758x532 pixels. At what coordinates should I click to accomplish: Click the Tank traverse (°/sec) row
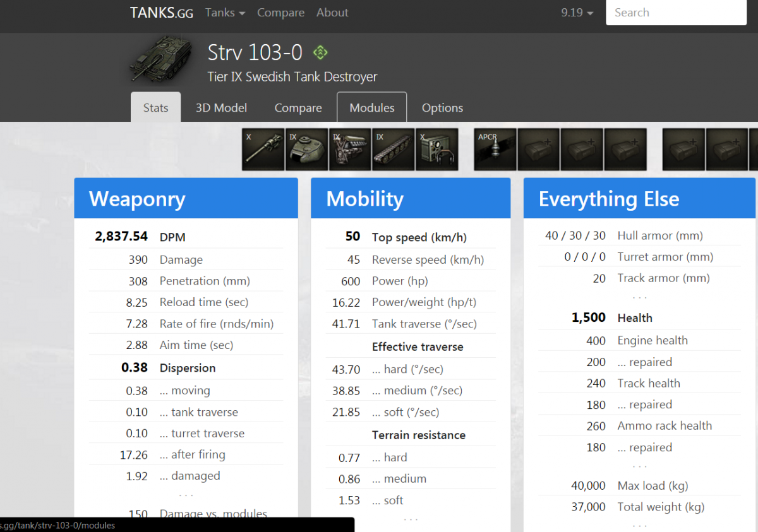pyautogui.click(x=411, y=324)
